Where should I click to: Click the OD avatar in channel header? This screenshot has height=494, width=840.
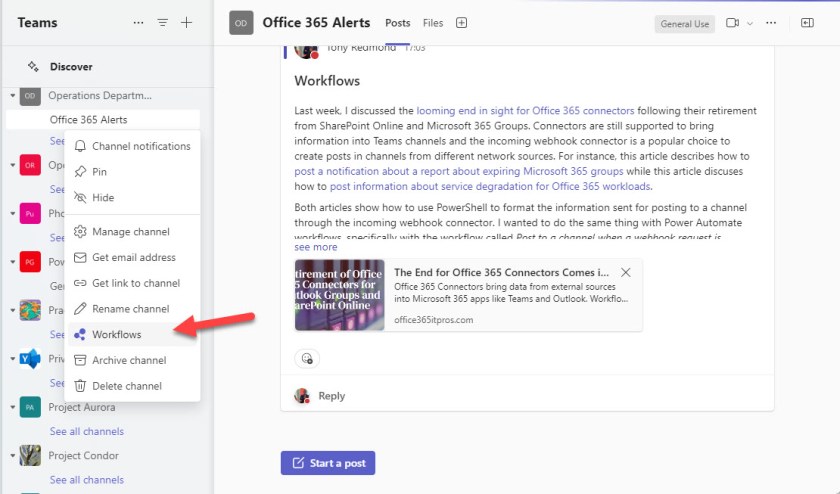tap(241, 23)
